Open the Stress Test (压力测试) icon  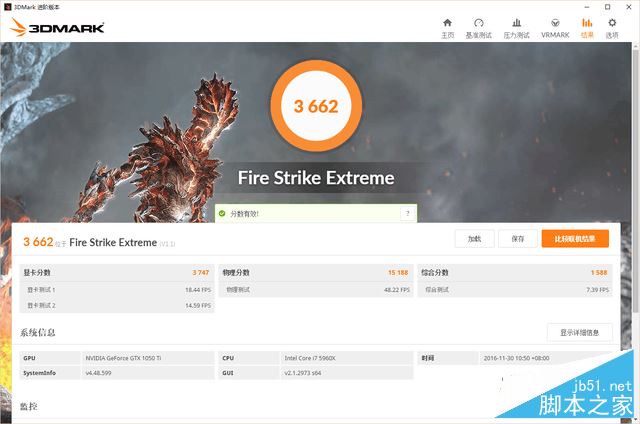coord(516,23)
